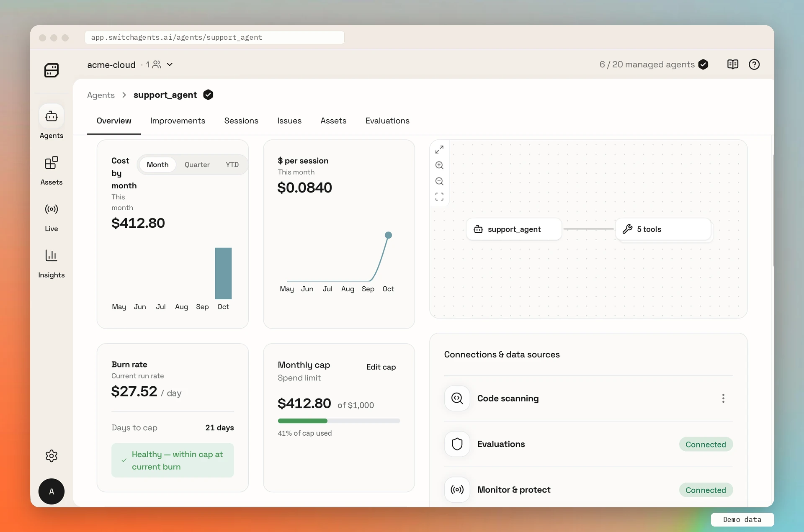Screen dimensions: 804x532
Task: Click the 41% of cap used text
Action: tap(304, 433)
